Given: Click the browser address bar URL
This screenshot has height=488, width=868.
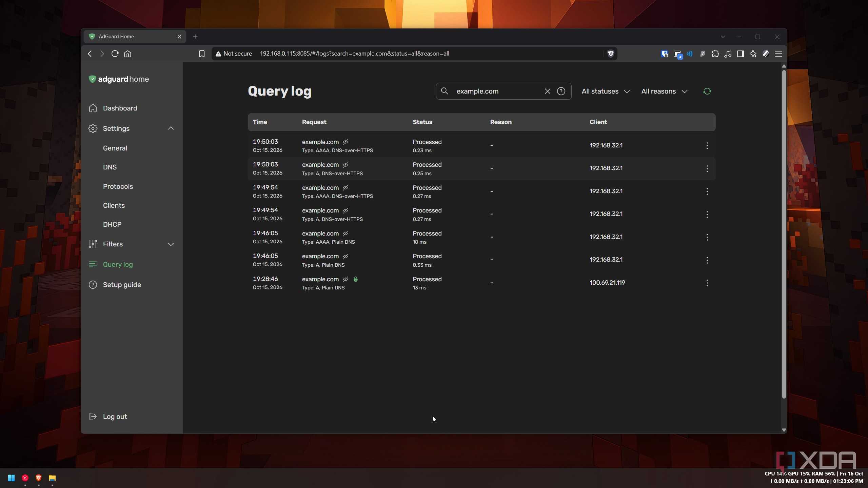Looking at the screenshot, I should [x=354, y=54].
